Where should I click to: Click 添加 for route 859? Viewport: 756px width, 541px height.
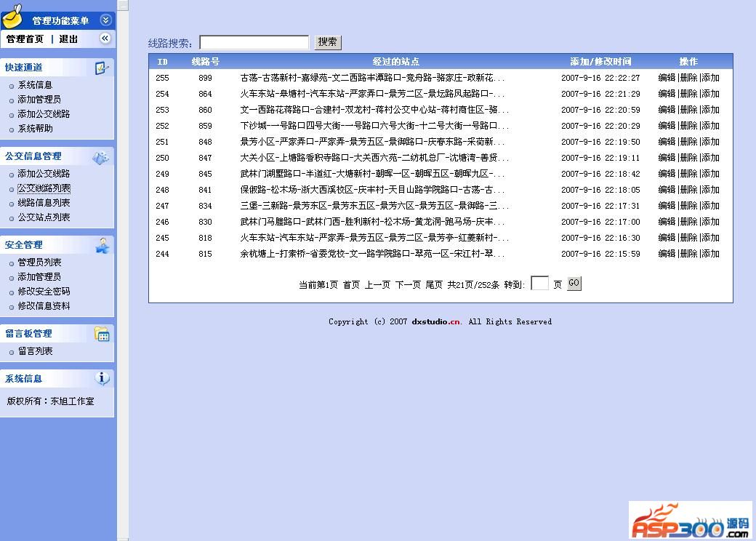(x=711, y=125)
